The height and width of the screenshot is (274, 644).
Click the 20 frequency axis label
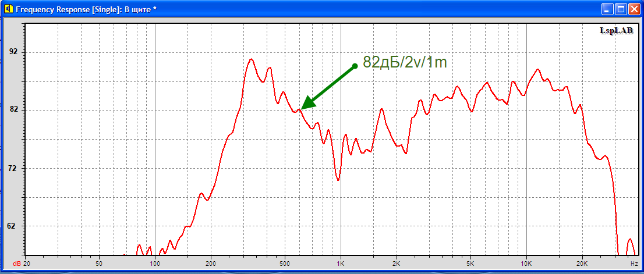pos(27,262)
